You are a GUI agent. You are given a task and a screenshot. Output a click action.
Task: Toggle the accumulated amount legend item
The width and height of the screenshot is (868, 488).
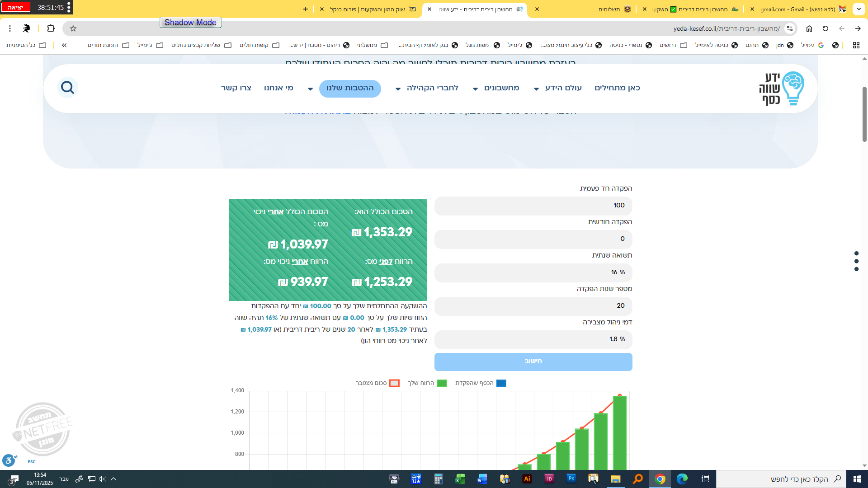point(377,383)
